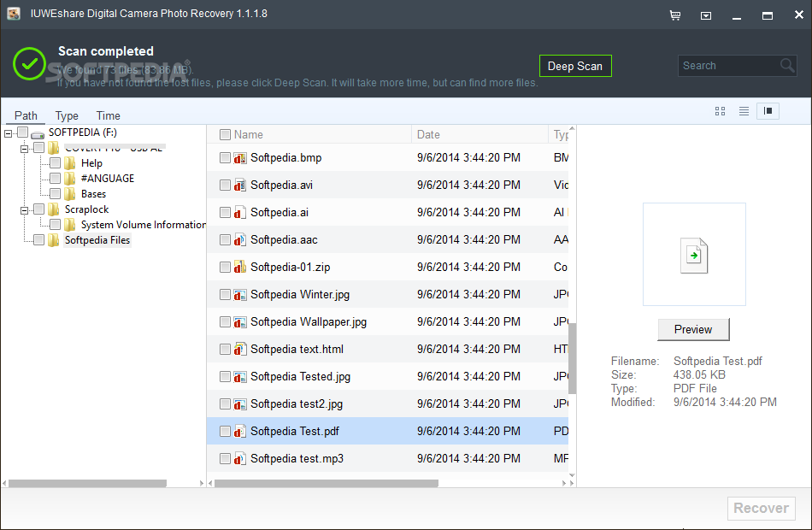Collapse the folder node above Help
The width and height of the screenshot is (812, 530).
(24, 150)
